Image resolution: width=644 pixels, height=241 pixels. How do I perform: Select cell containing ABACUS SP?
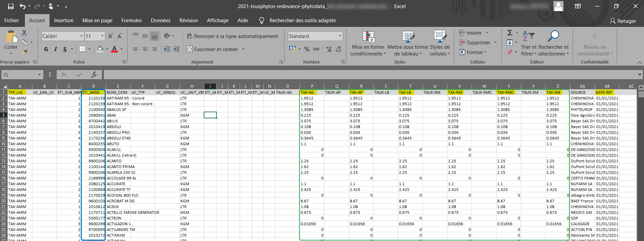(117, 110)
